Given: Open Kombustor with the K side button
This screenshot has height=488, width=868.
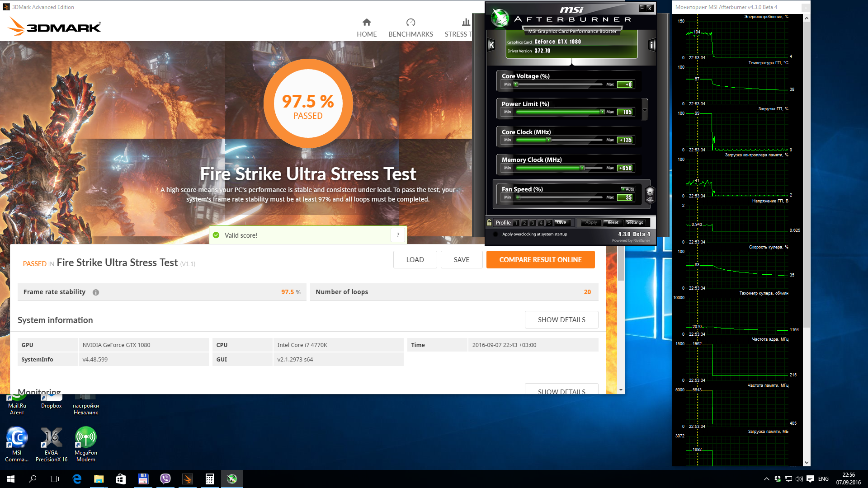Looking at the screenshot, I should pyautogui.click(x=491, y=45).
